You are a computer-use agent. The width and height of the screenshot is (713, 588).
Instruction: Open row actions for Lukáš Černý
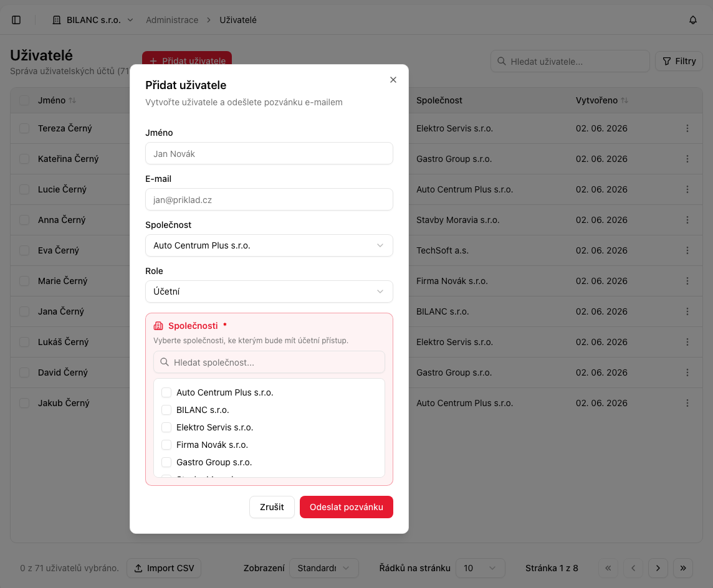tap(687, 342)
